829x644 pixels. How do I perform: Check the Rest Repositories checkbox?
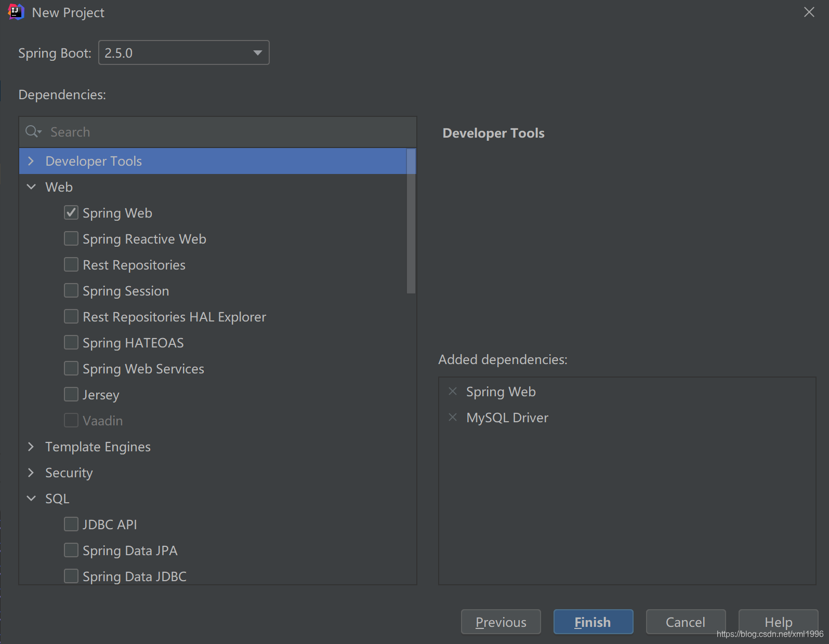point(71,264)
